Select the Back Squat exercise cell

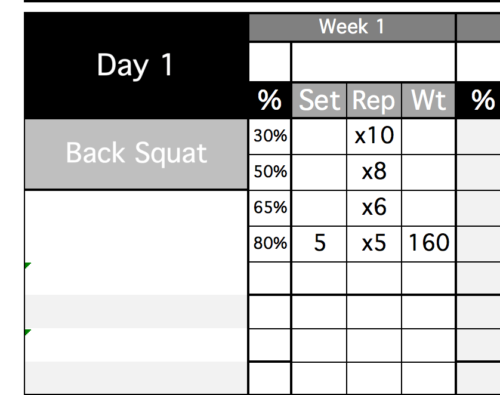[136, 154]
